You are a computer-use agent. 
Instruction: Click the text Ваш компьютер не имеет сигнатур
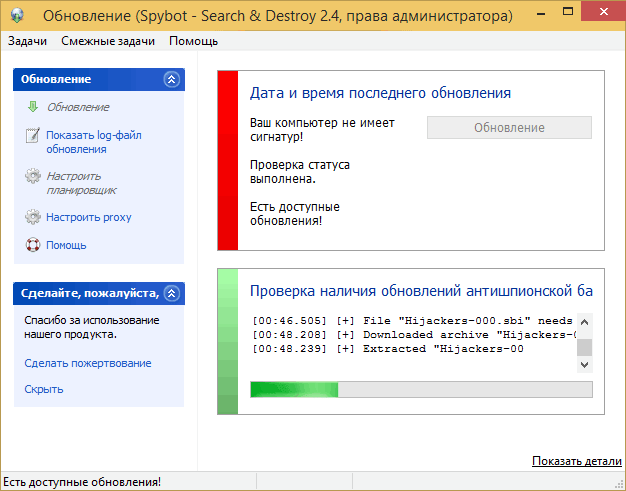point(322,130)
